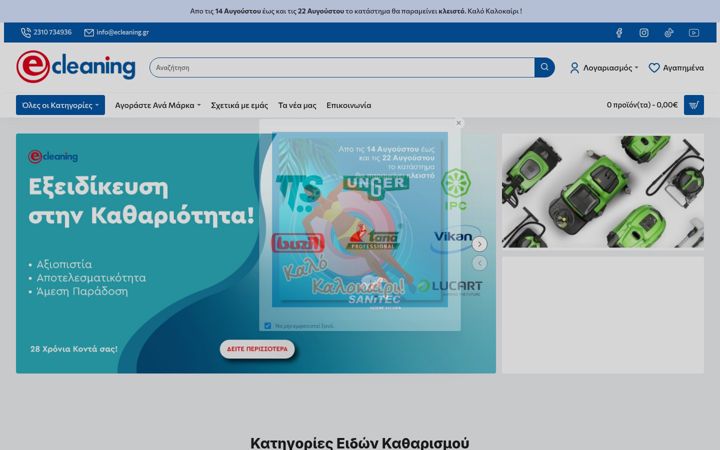
Task: Open the shopping cart icon button
Action: 694,105
